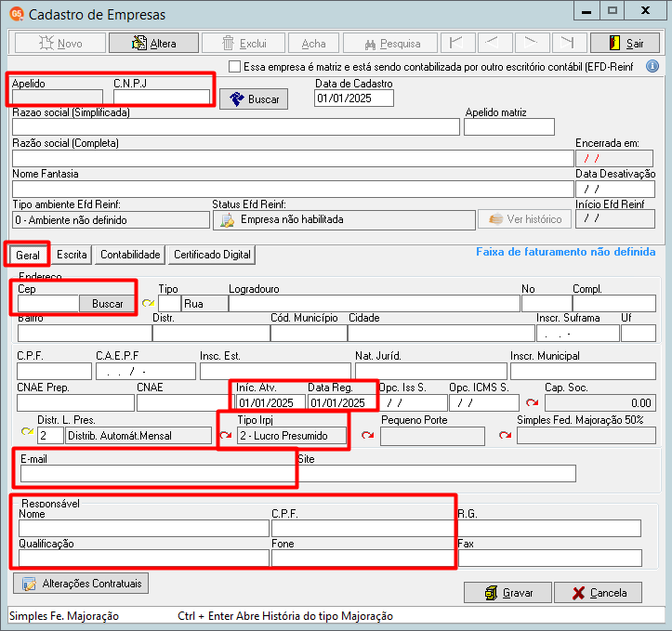Click the Novo toolbar button
672x631 pixels.
coord(60,43)
